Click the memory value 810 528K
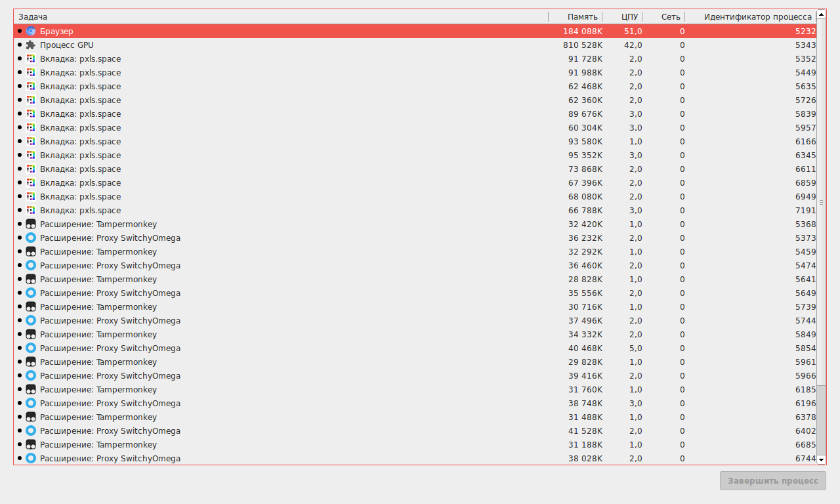The image size is (840, 504). click(x=583, y=45)
